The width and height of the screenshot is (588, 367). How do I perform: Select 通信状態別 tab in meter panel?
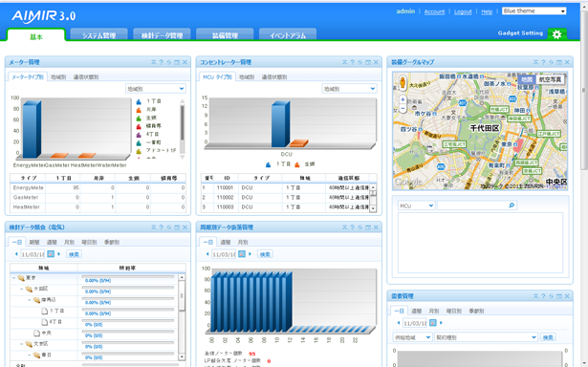(86, 76)
